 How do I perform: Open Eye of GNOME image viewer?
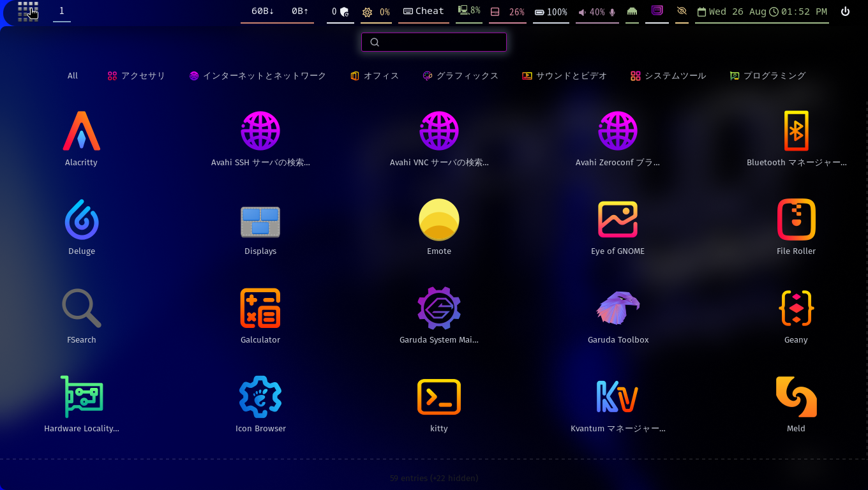(x=618, y=227)
